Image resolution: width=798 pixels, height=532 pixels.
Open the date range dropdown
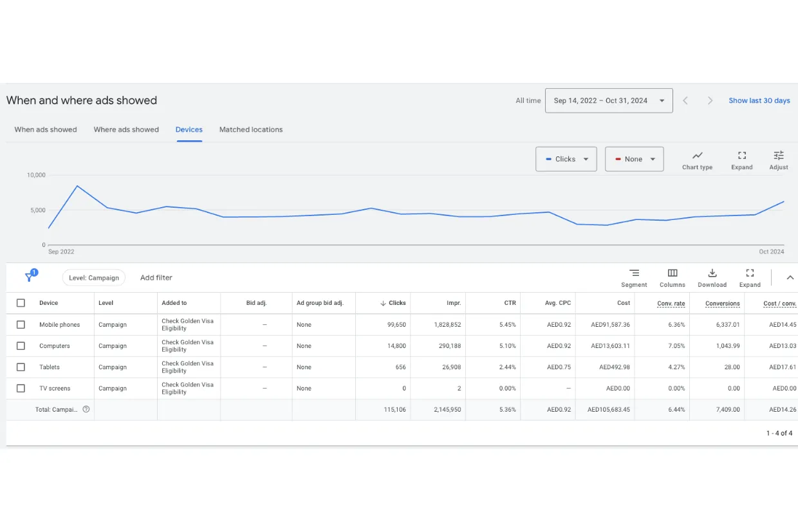pos(609,100)
